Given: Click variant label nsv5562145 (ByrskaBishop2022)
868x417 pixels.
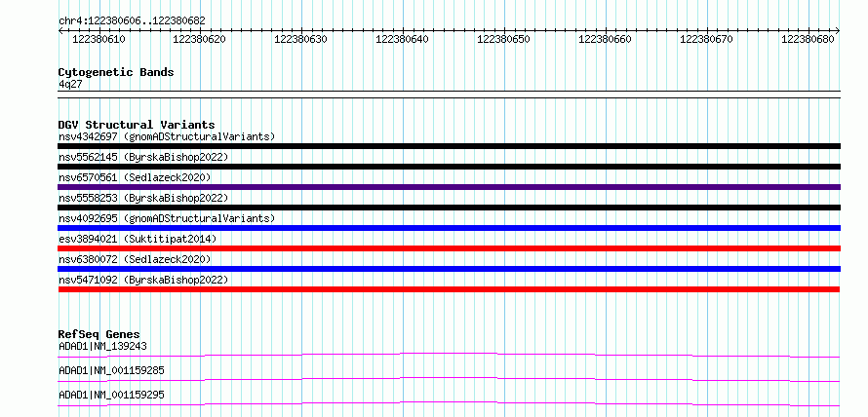Looking at the screenshot, I should pyautogui.click(x=143, y=157).
